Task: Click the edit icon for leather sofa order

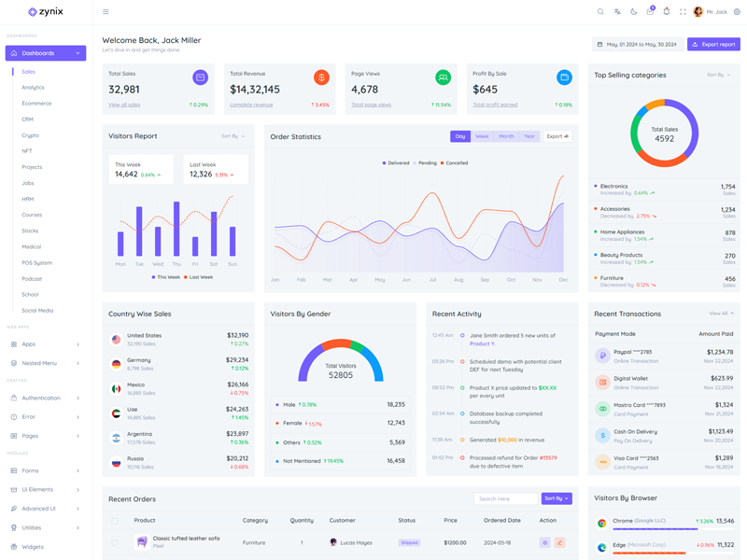Action: (559, 542)
